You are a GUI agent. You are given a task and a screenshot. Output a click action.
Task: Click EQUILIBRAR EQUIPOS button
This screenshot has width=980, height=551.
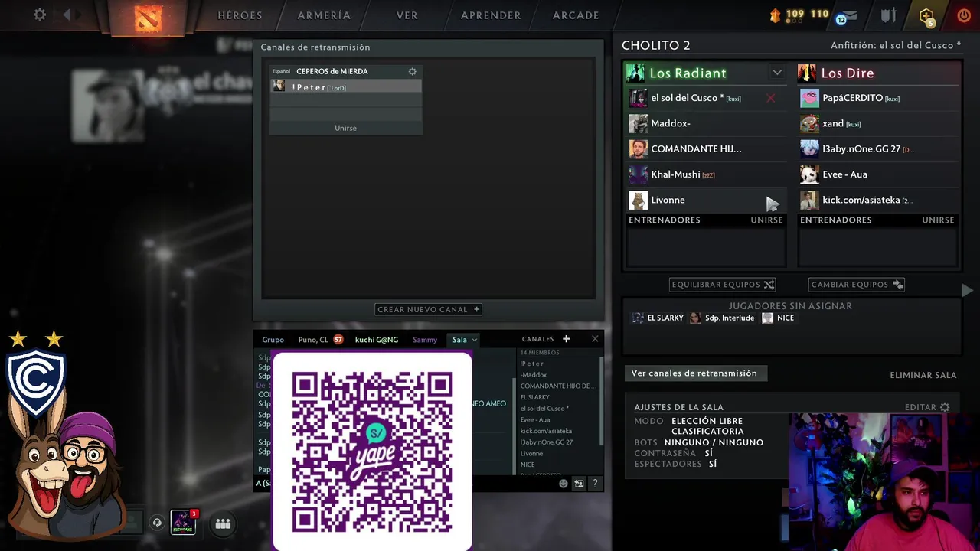[x=723, y=285]
